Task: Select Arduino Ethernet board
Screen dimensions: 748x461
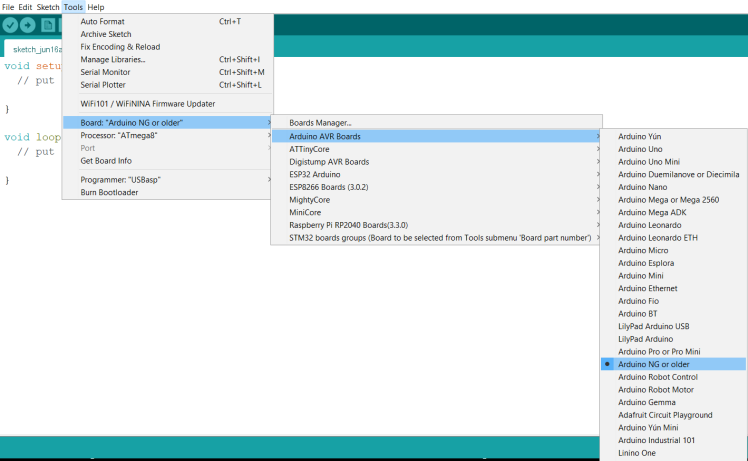Action: pos(674,288)
